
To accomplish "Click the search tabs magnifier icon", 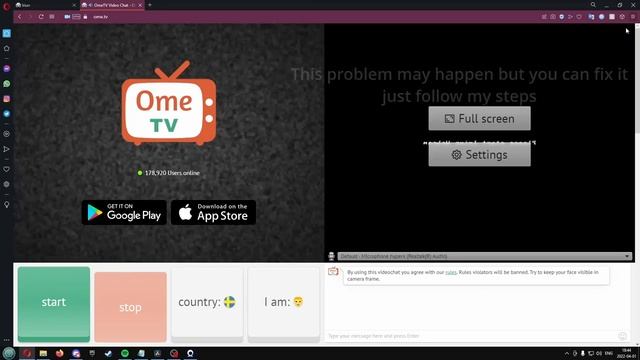I will coord(593,5).
